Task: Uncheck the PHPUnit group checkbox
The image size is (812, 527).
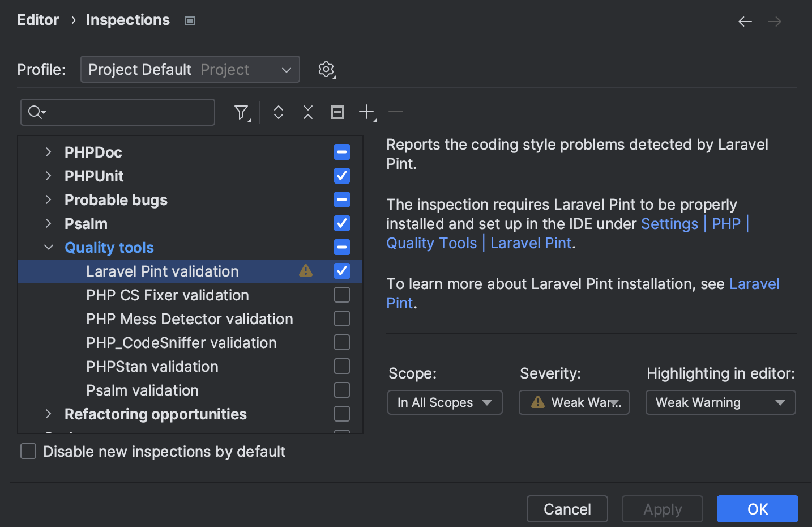Action: click(x=342, y=176)
